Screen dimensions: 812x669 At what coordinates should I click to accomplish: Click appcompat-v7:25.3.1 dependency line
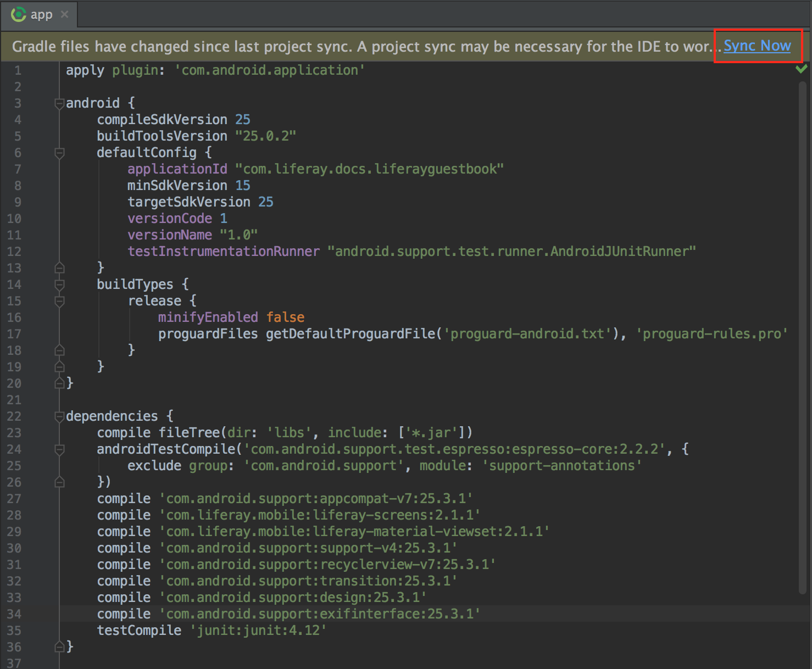[285, 499]
